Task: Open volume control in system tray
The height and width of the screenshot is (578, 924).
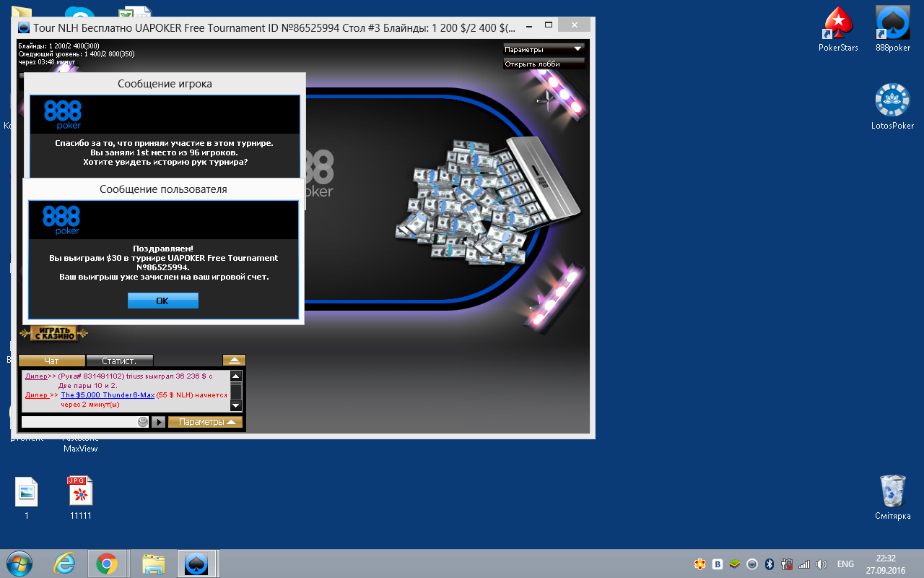Action: (823, 564)
